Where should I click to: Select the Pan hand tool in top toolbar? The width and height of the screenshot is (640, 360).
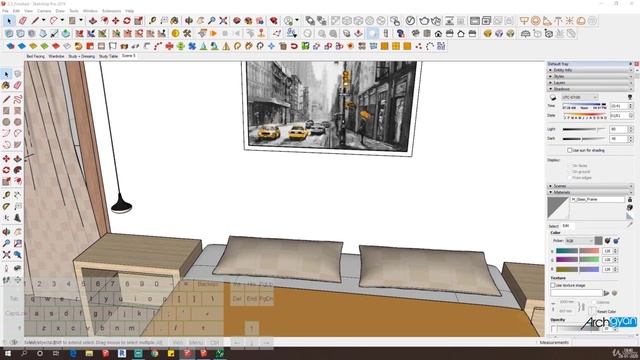pyautogui.click(x=200, y=20)
